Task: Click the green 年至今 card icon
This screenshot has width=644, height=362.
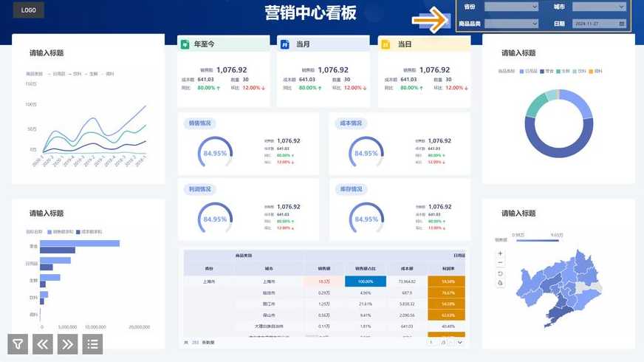Action: tap(185, 44)
